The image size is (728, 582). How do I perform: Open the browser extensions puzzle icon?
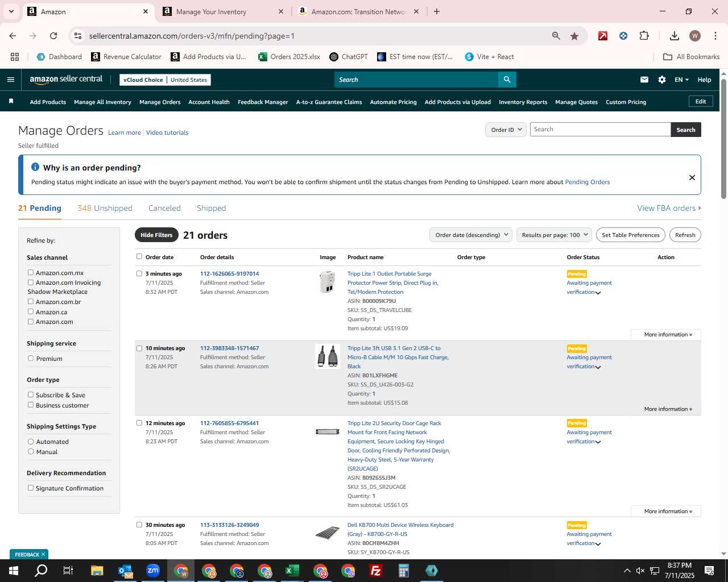click(x=644, y=36)
